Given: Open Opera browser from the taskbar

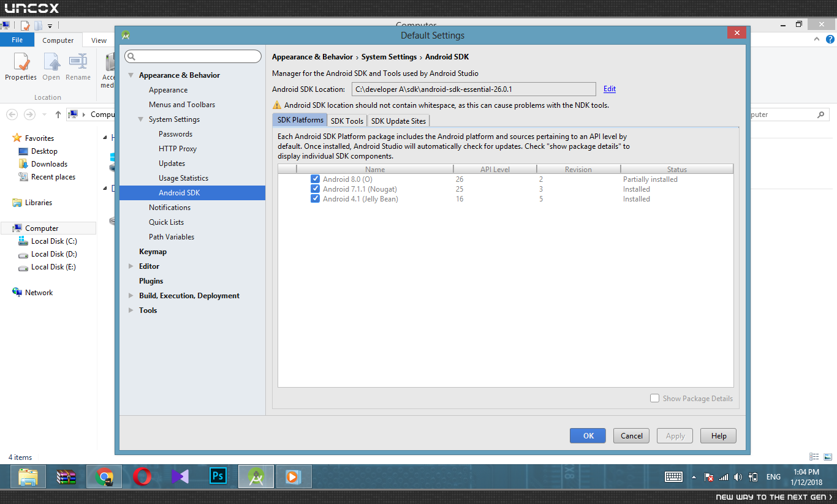Looking at the screenshot, I should (x=142, y=476).
